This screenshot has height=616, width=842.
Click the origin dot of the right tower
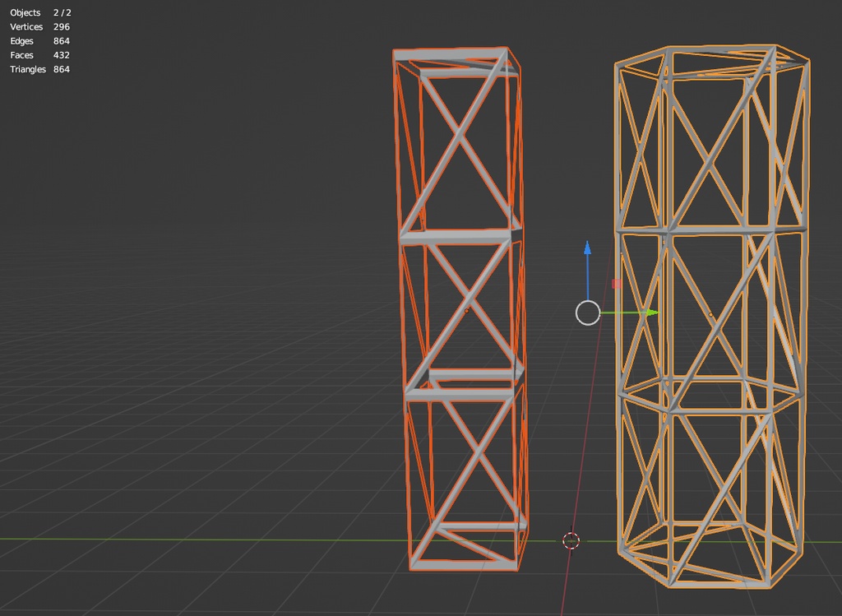coord(711,313)
